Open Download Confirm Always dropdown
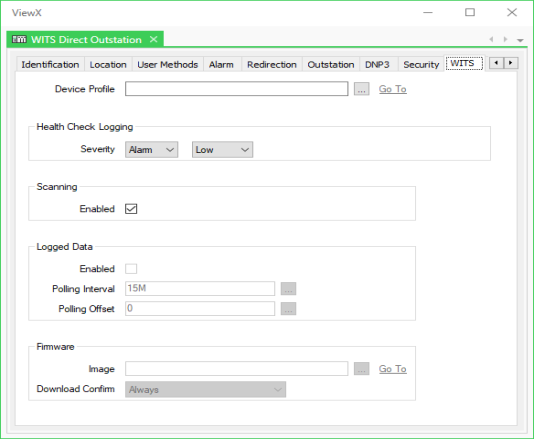This screenshot has width=534, height=439. pos(205,390)
